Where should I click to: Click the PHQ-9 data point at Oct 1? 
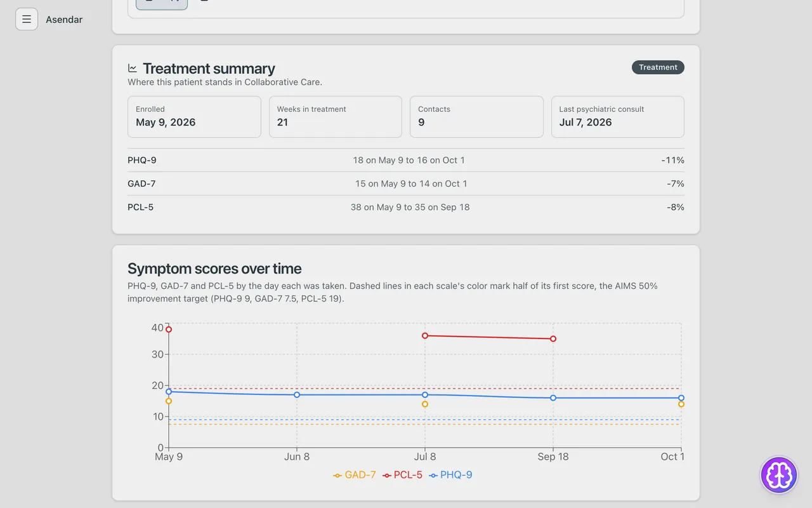pyautogui.click(x=681, y=398)
